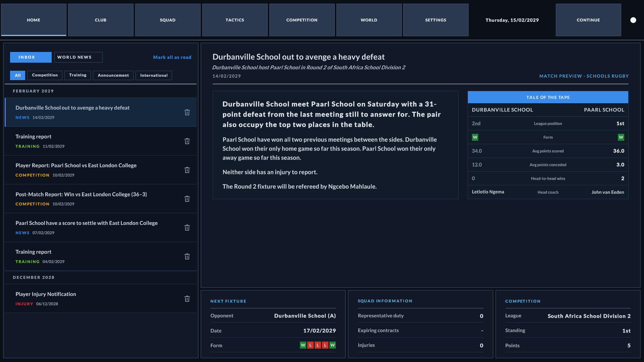Open the Home tab
This screenshot has height=362, width=644.
pos(34,20)
